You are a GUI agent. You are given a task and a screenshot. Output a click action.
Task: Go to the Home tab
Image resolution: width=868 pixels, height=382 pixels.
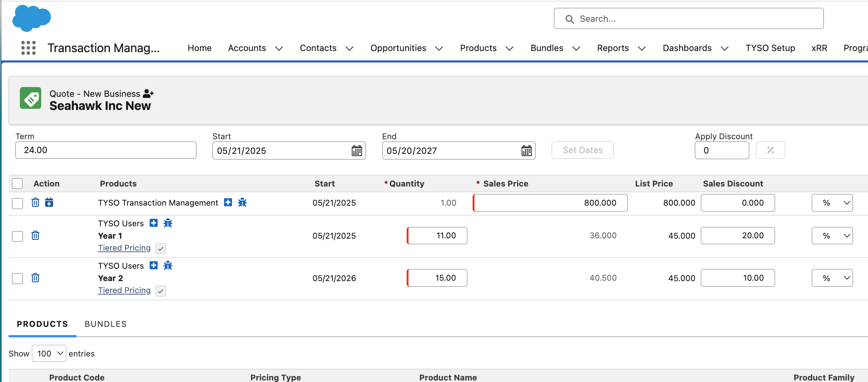pos(199,48)
